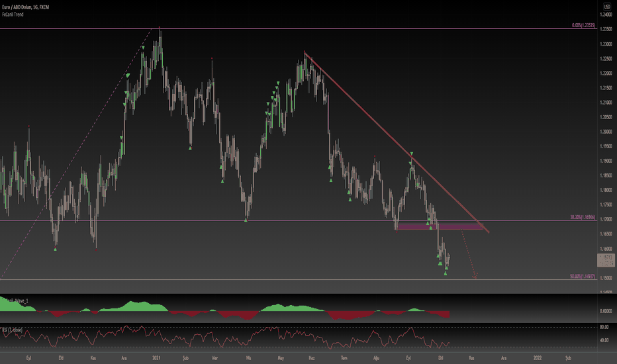Click the 2021 time axis label
617x364 pixels.
(156, 358)
